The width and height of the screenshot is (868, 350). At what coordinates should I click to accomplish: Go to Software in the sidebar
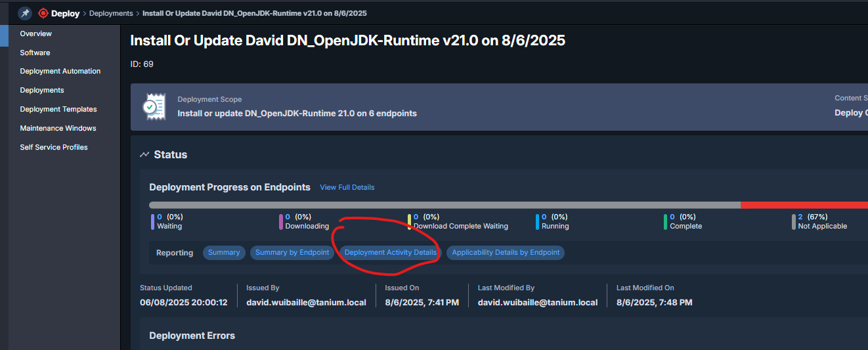click(x=35, y=53)
